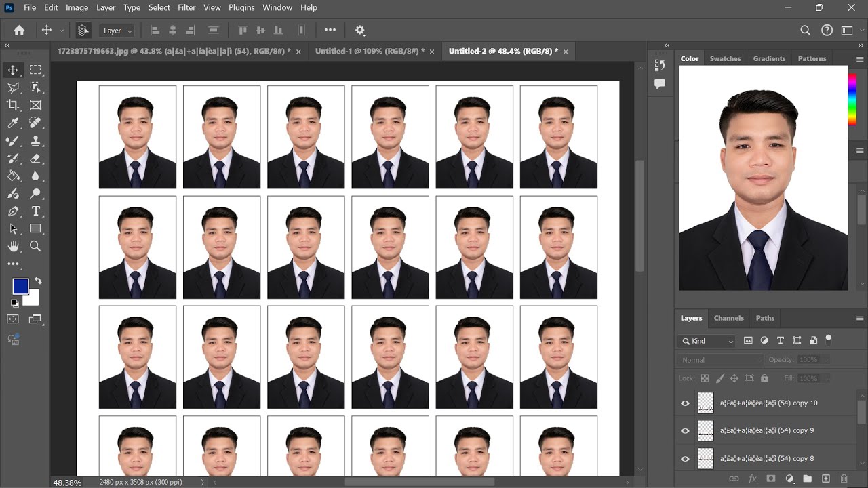Image resolution: width=868 pixels, height=488 pixels.
Task: Select the History Brush tool
Action: pos(13,158)
